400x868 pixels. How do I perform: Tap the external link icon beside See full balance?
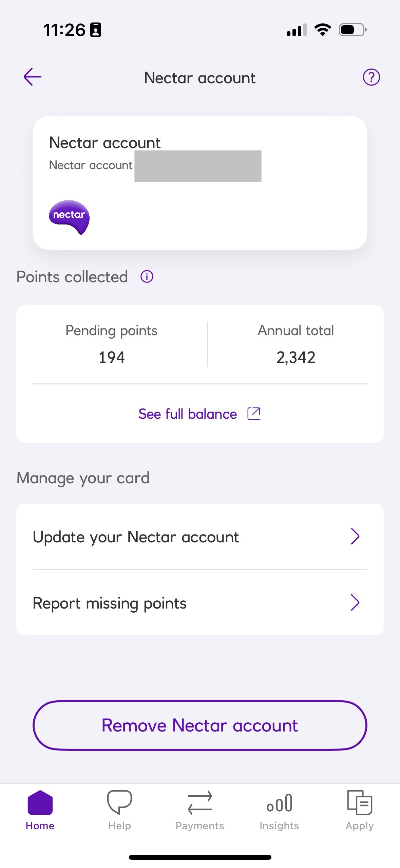[254, 414]
